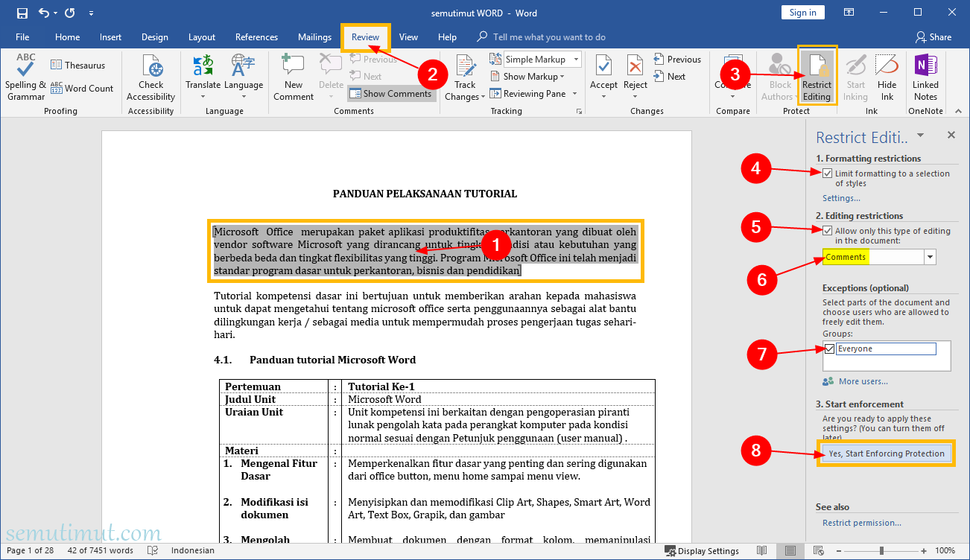The width and height of the screenshot is (970, 560).
Task: Save the document with the floppy icon
Action: point(22,13)
